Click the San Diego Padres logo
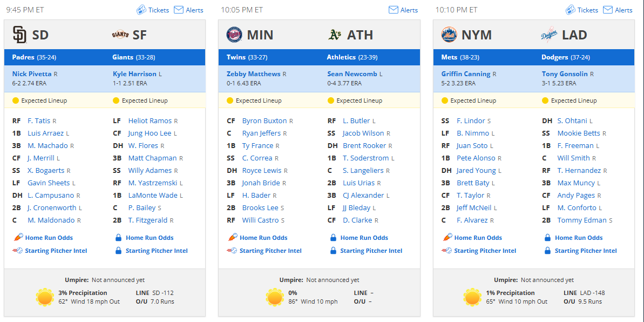Viewport: 644px width, 322px height. (x=20, y=35)
